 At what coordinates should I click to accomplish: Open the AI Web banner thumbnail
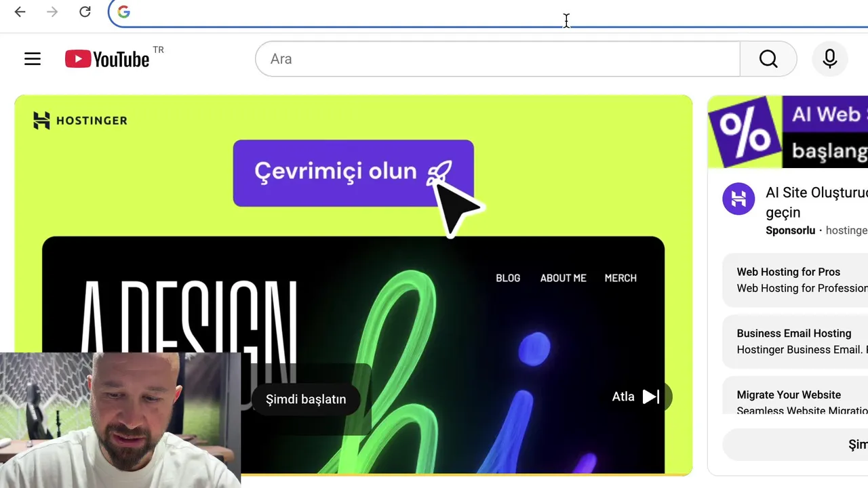coord(787,131)
